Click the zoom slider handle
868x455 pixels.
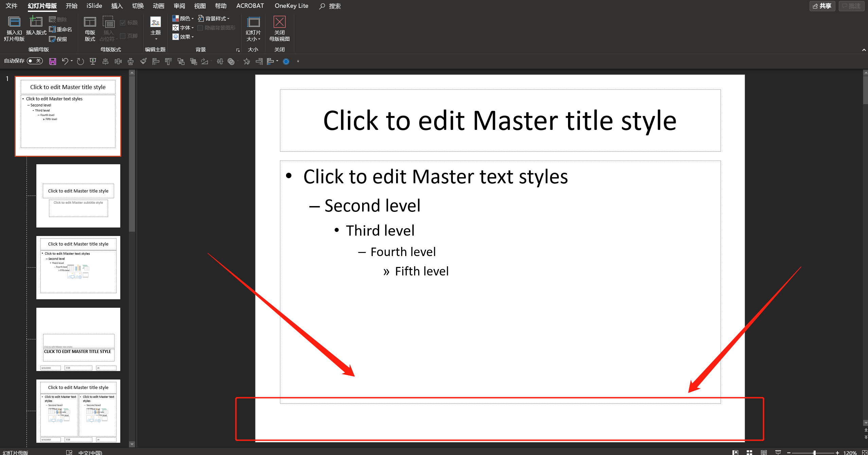click(814, 453)
